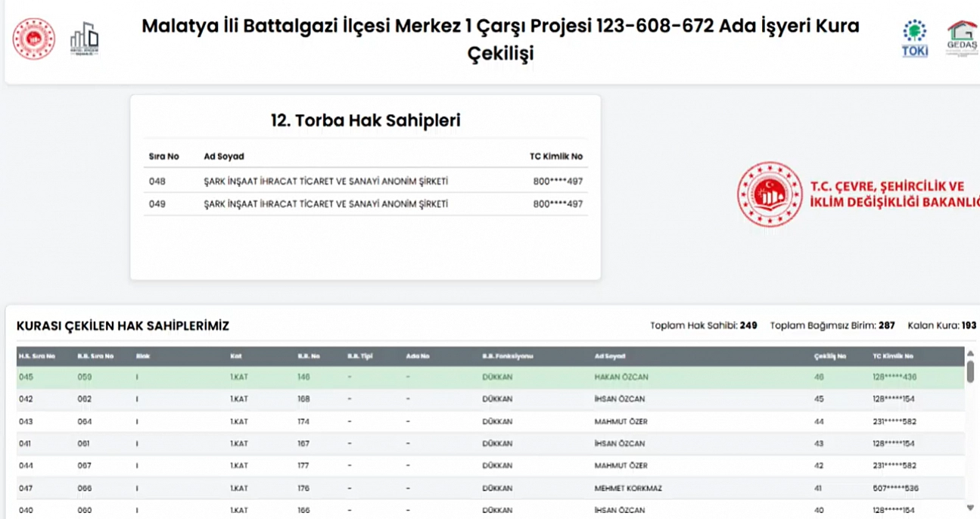Click the Kalan Kura counter
Viewport: 980px width, 519px height.
tap(941, 325)
